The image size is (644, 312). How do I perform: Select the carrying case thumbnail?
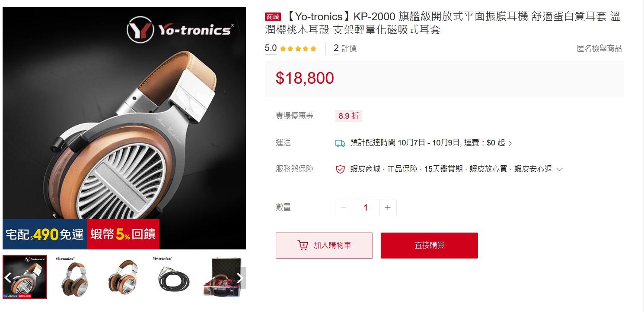coord(223,277)
